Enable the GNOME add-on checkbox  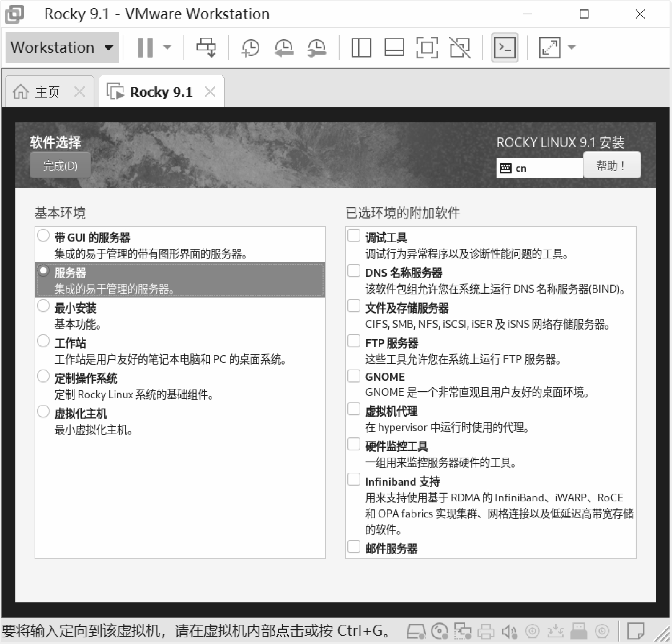coord(354,376)
